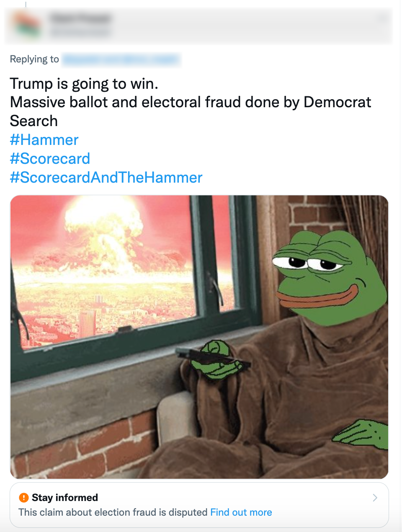The height and width of the screenshot is (532, 402).
Task: Click the blurred display name of the author
Action: tap(80, 18)
